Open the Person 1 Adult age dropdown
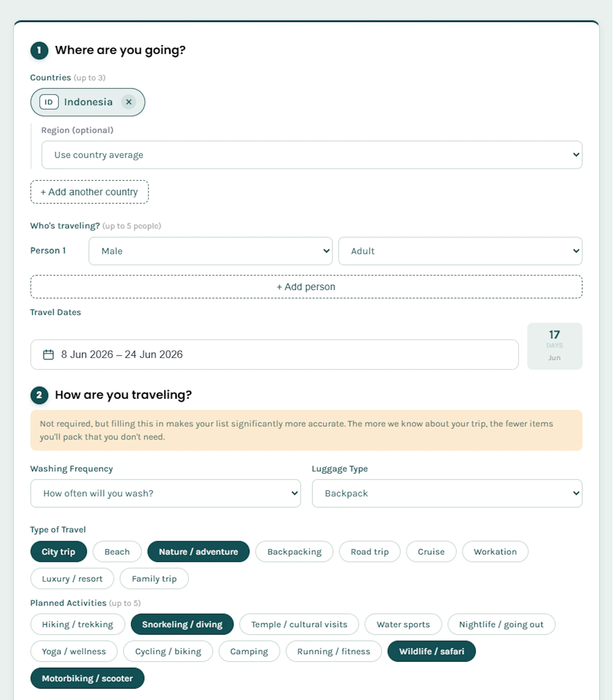 (460, 251)
